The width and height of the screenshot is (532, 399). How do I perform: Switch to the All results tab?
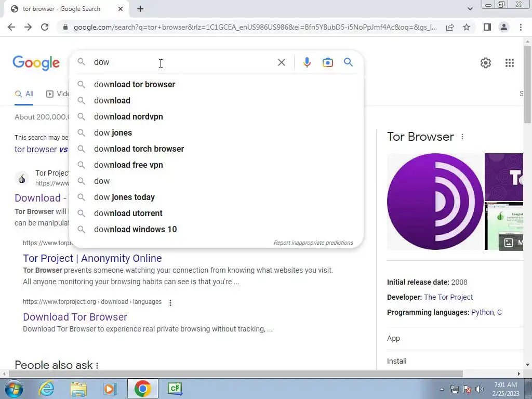pyautogui.click(x=24, y=94)
